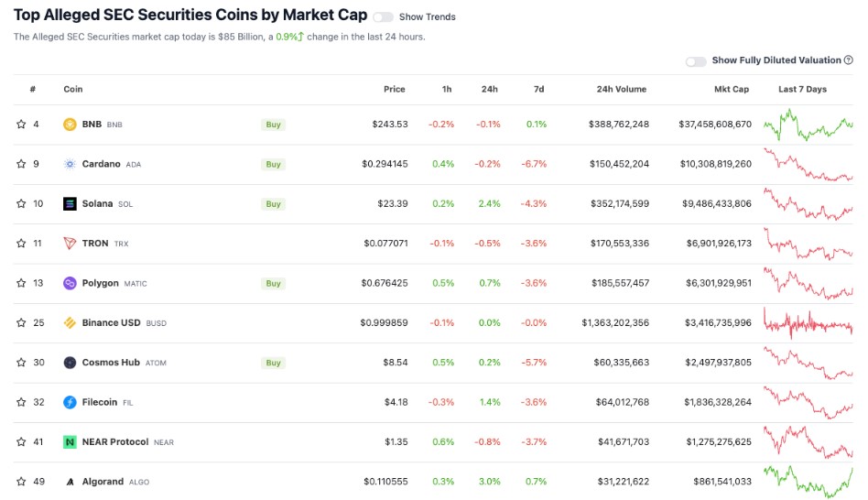Sort by the # rank column header
Screen dimensions: 868x500
click(x=33, y=90)
